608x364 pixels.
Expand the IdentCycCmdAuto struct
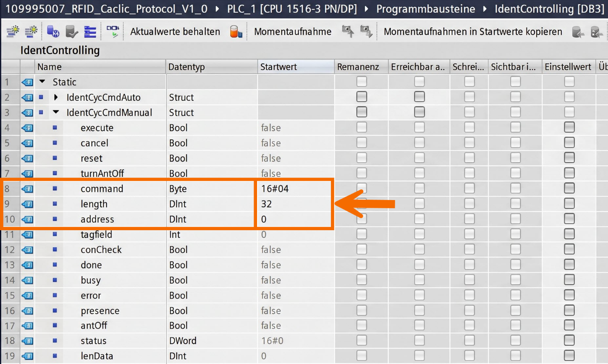[x=56, y=97]
